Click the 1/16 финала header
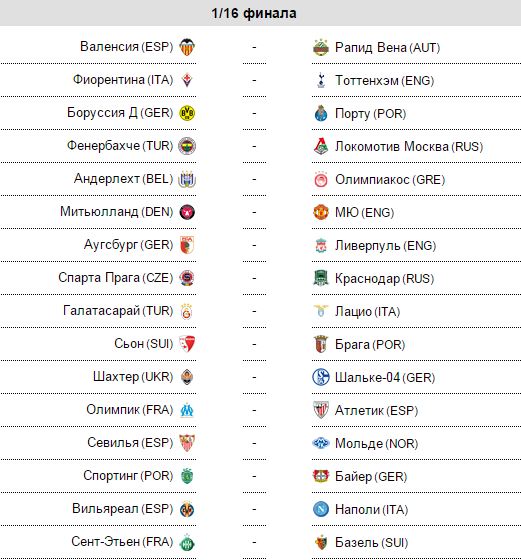This screenshot has height=560, width=521. (254, 13)
